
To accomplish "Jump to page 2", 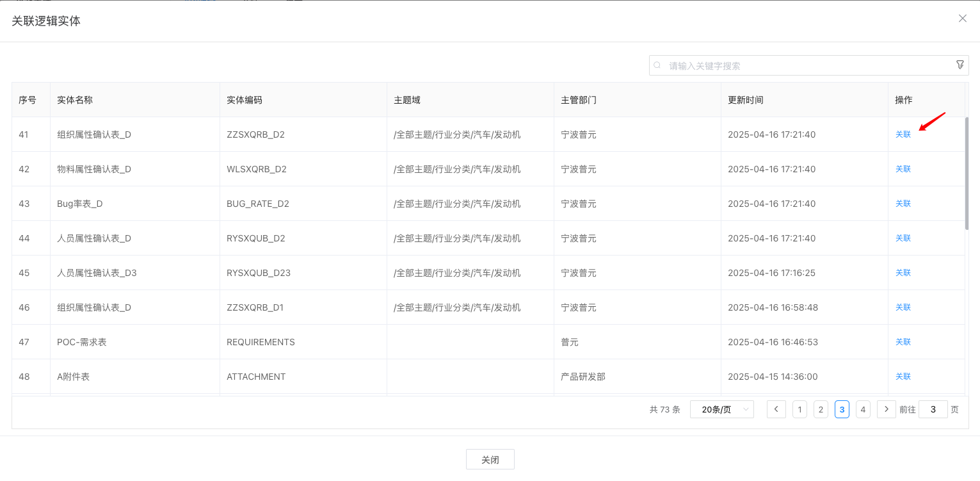I will 821,409.
